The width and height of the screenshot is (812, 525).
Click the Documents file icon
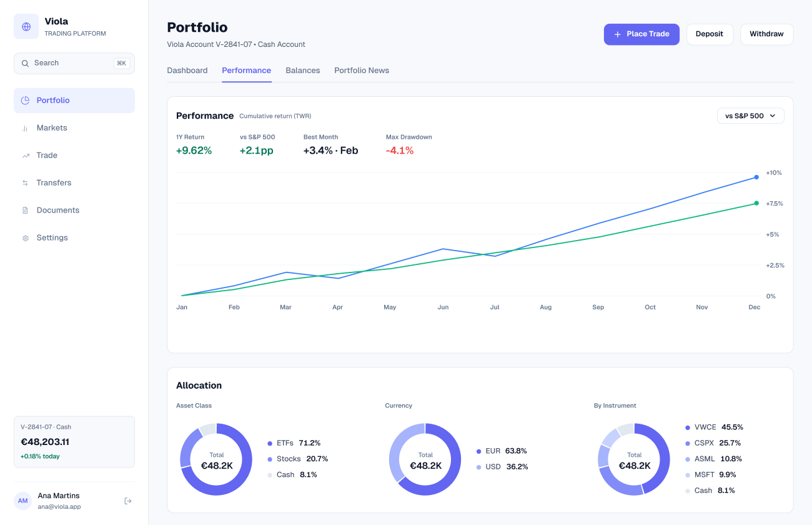(x=26, y=211)
